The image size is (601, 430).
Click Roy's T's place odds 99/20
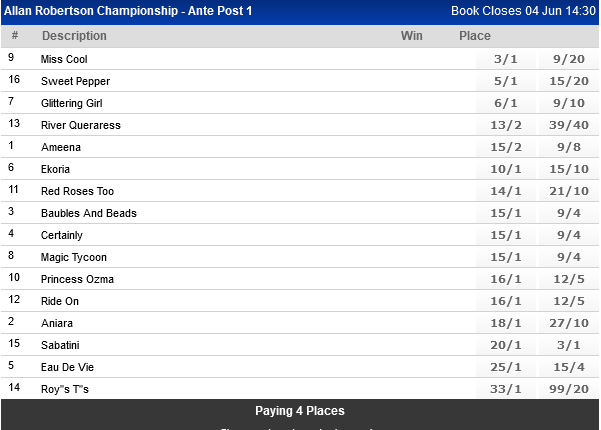[x=567, y=389]
